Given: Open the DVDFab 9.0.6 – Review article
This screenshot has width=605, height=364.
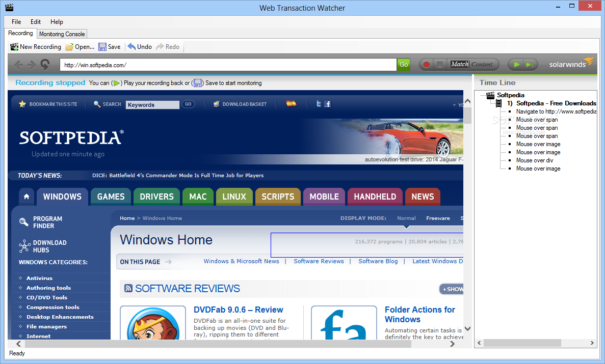Looking at the screenshot, I should pos(238,310).
